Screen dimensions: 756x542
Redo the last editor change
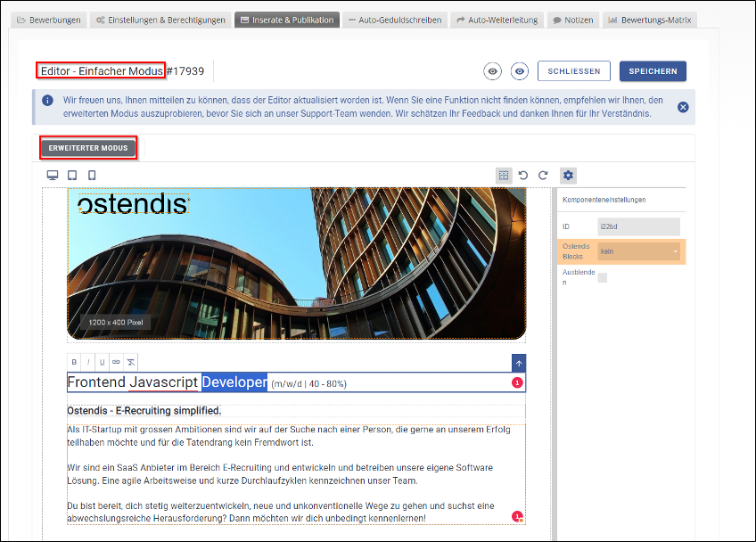543,175
